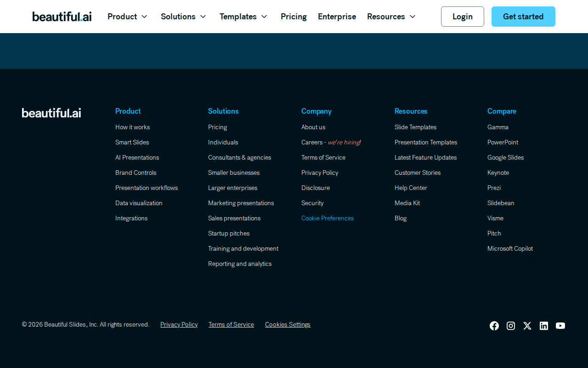Expand the Templates dropdown in the navbar

click(243, 17)
